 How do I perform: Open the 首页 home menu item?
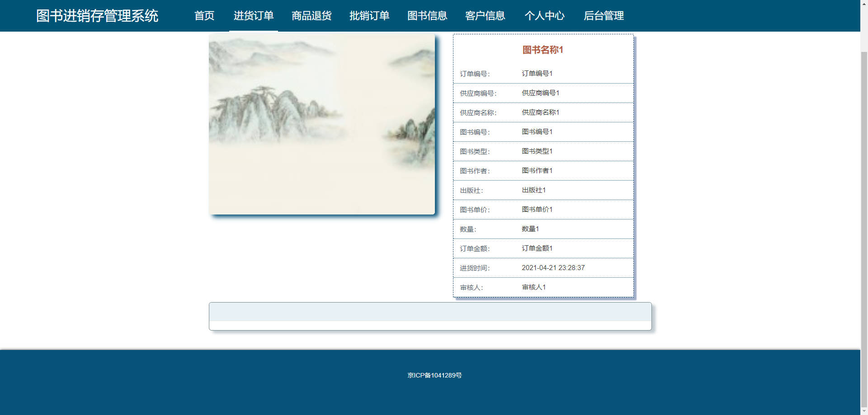[204, 16]
